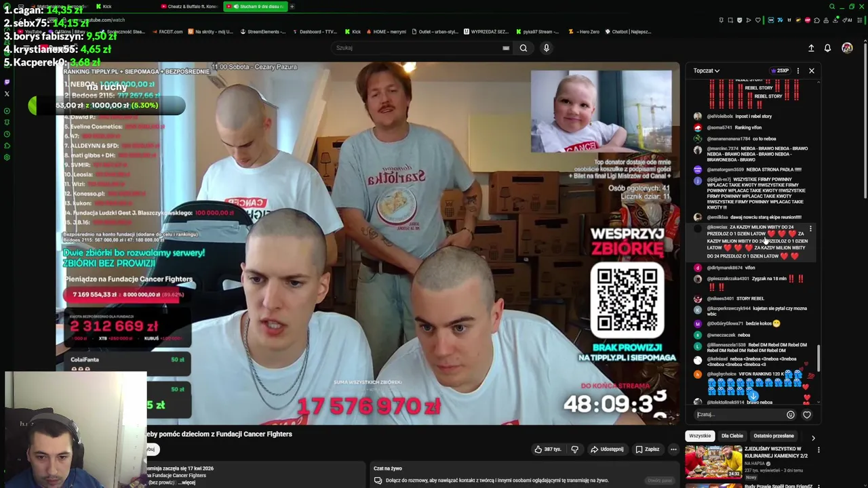Click the @elVolelbolx chat avatar
This screenshot has height=488, width=868.
698,117
